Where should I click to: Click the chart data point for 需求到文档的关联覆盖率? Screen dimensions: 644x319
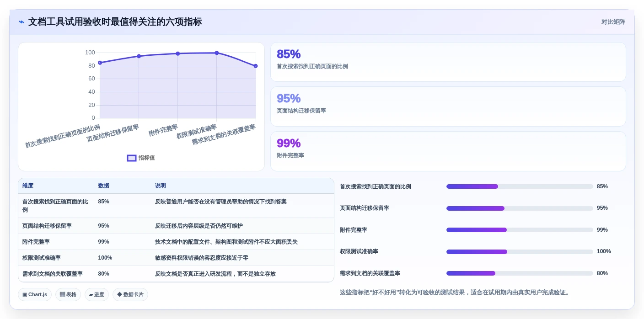pos(256,66)
